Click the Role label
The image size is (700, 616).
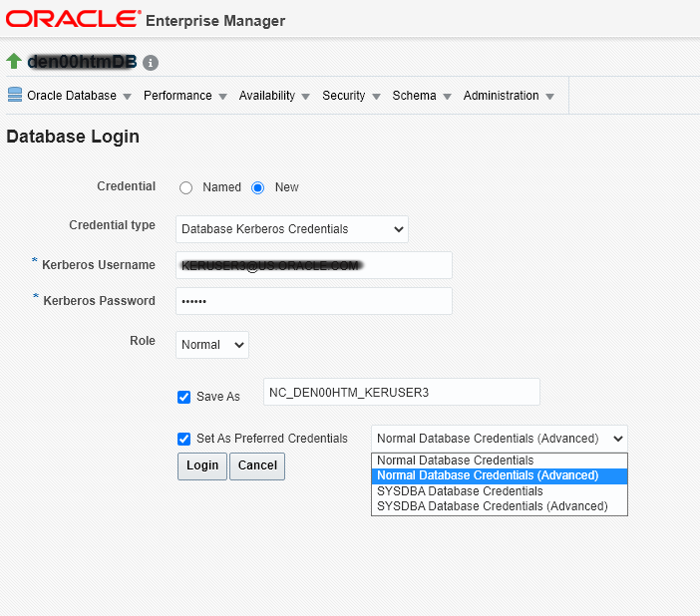[x=143, y=341]
